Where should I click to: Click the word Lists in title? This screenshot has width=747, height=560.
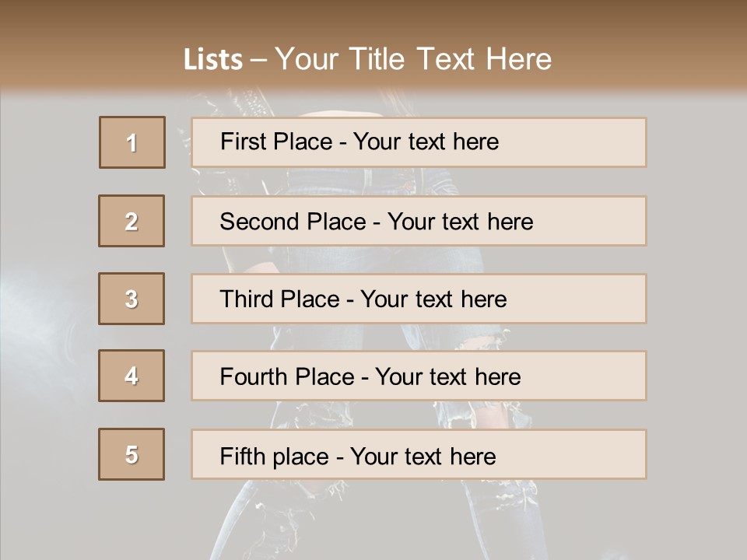pos(213,60)
